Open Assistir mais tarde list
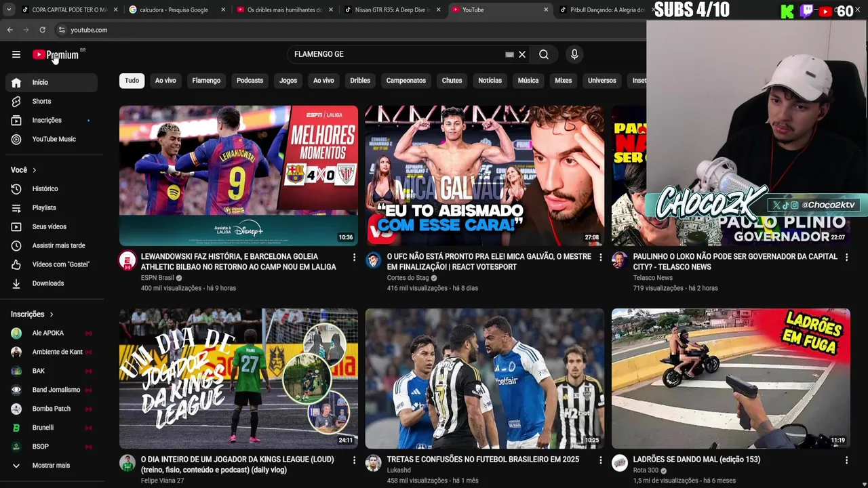 click(52, 245)
